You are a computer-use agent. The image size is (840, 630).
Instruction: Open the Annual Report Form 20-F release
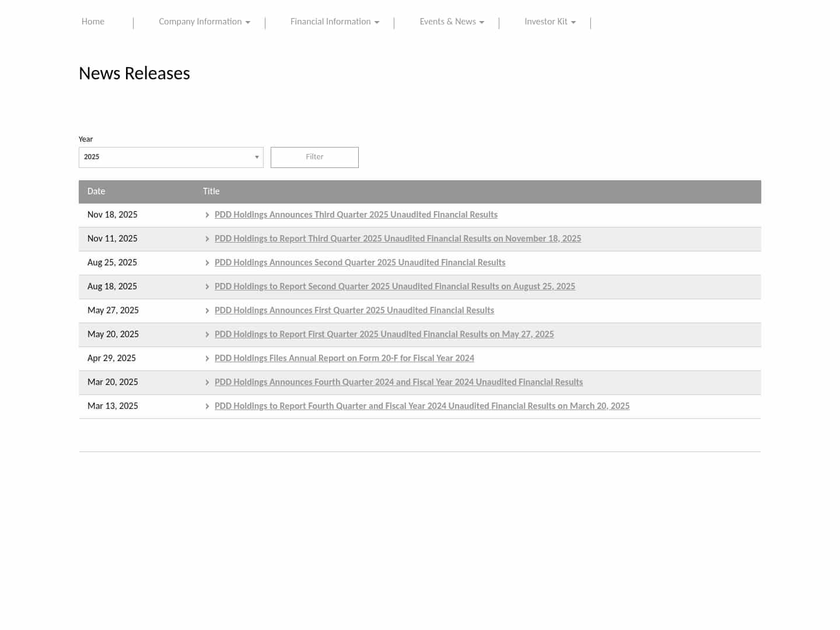point(344,358)
